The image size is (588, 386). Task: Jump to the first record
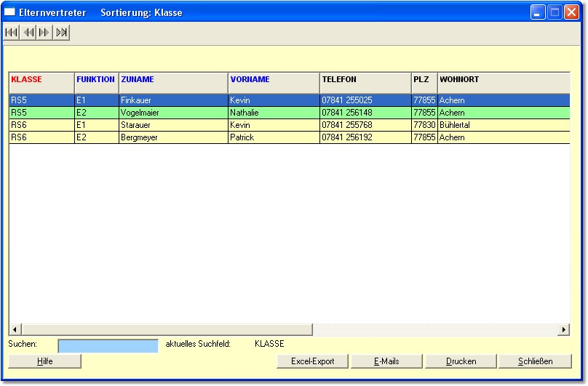12,32
